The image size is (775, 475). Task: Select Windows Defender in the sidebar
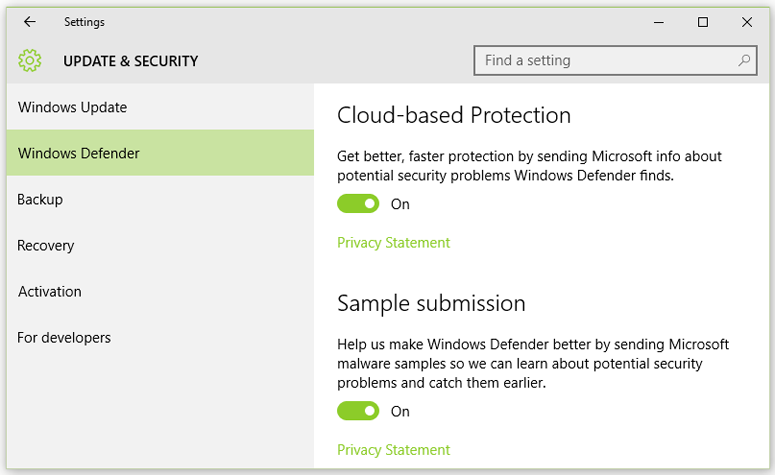(x=79, y=153)
